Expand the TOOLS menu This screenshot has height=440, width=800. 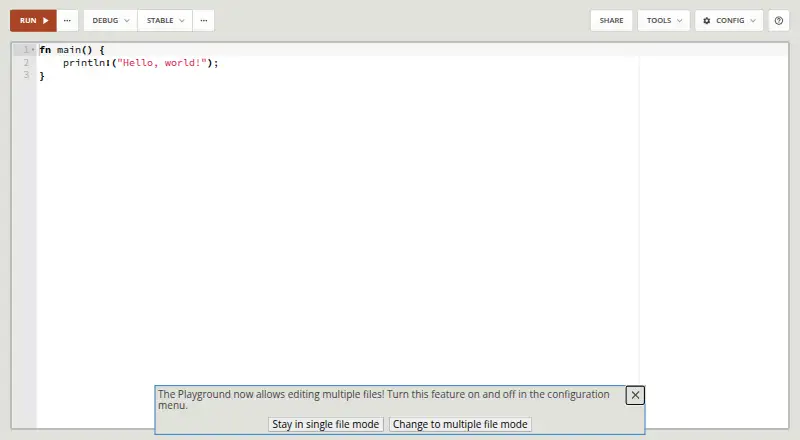click(664, 20)
